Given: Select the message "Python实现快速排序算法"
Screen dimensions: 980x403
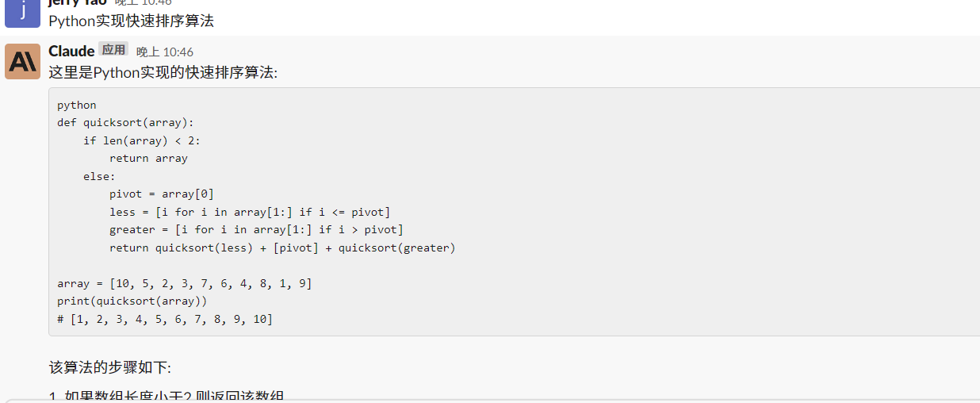Looking at the screenshot, I should [131, 21].
